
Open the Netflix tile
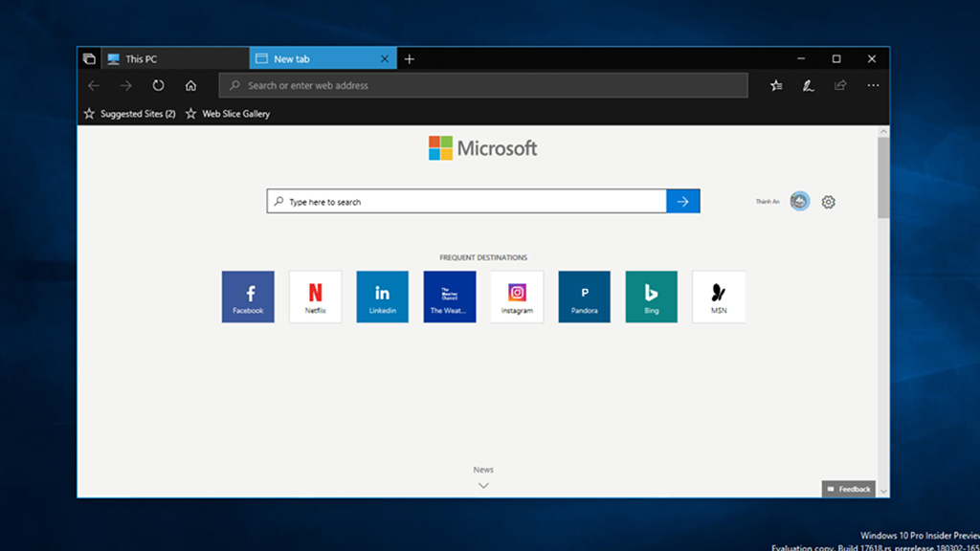pyautogui.click(x=316, y=297)
